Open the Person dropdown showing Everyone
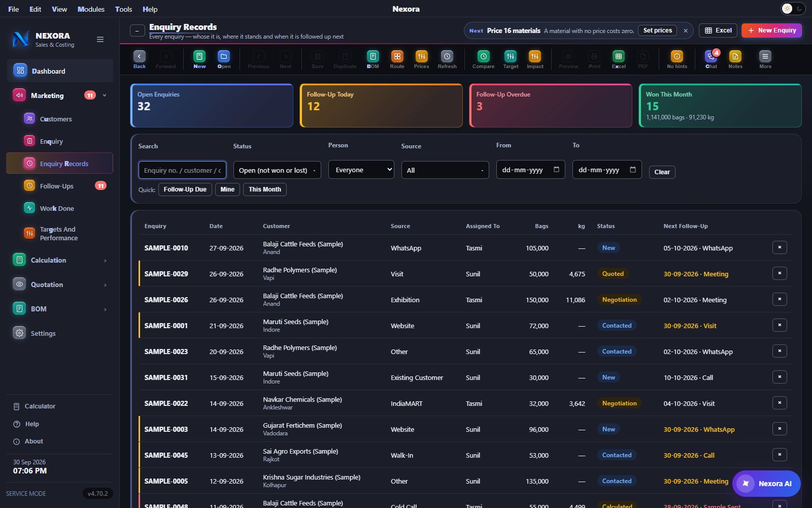The height and width of the screenshot is (508, 812). click(361, 170)
